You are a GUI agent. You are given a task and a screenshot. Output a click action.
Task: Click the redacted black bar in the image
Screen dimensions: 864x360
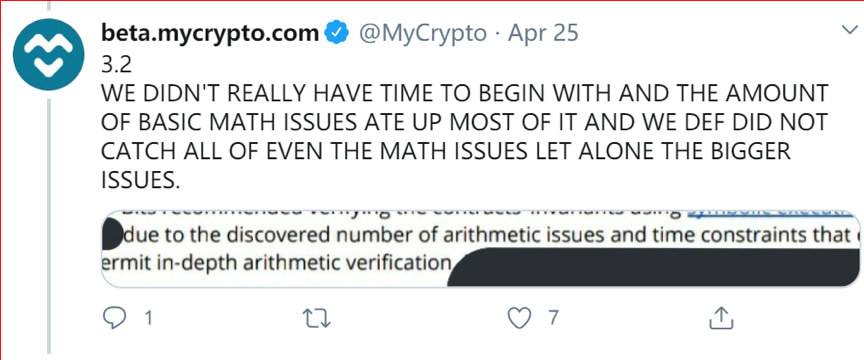point(653,267)
